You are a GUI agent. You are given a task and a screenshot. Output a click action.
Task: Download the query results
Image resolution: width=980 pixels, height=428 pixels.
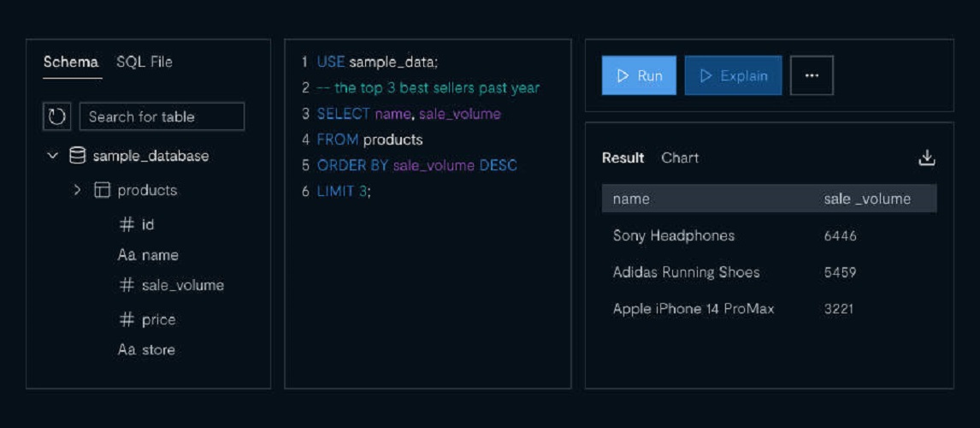tap(927, 158)
